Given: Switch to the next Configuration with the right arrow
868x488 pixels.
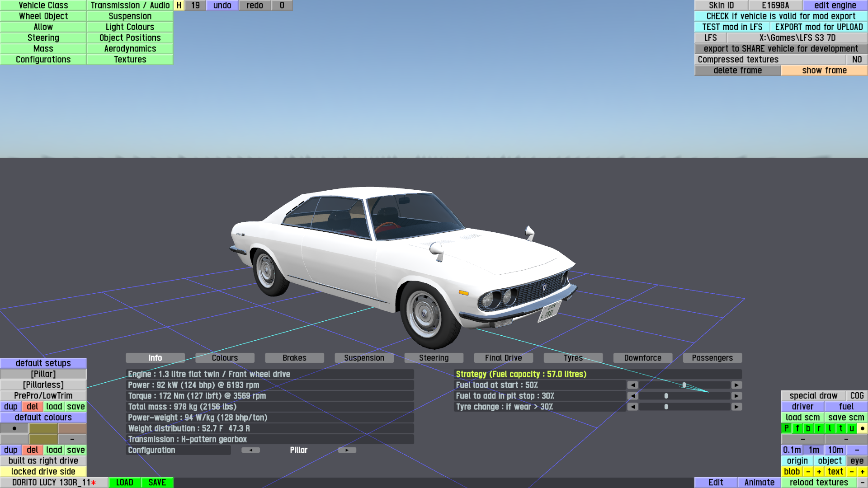Looking at the screenshot, I should coord(347,450).
